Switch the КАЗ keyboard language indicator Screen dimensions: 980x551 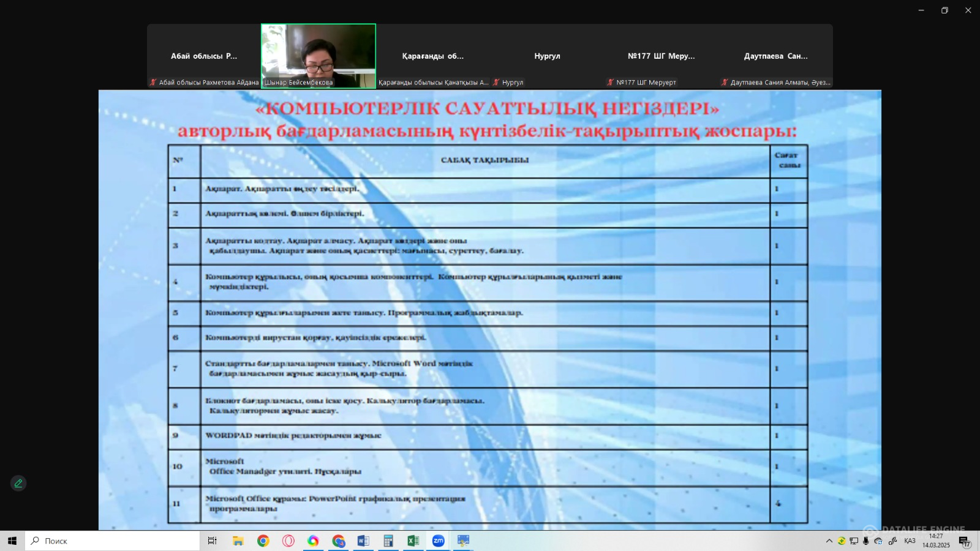pos(910,541)
